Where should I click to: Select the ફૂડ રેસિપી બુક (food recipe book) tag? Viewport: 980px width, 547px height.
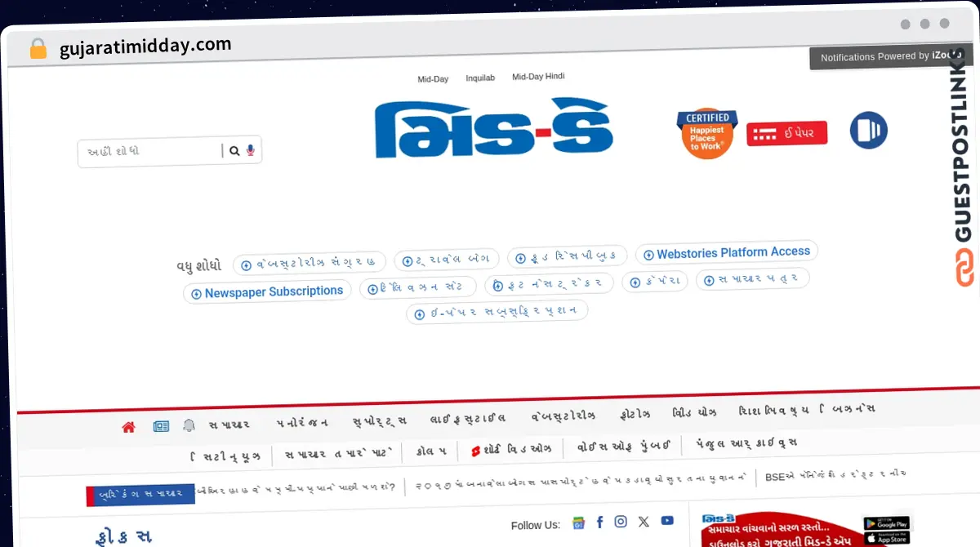(568, 256)
